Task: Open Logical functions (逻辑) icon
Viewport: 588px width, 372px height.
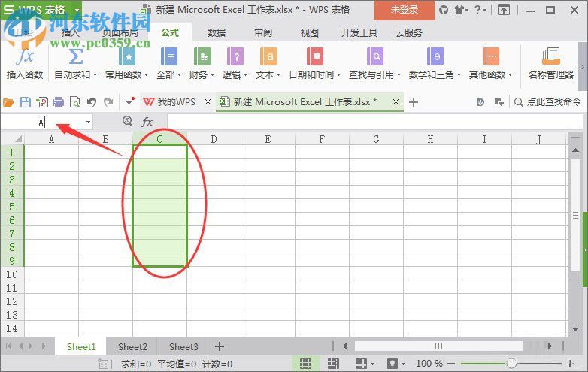Action: 235,56
